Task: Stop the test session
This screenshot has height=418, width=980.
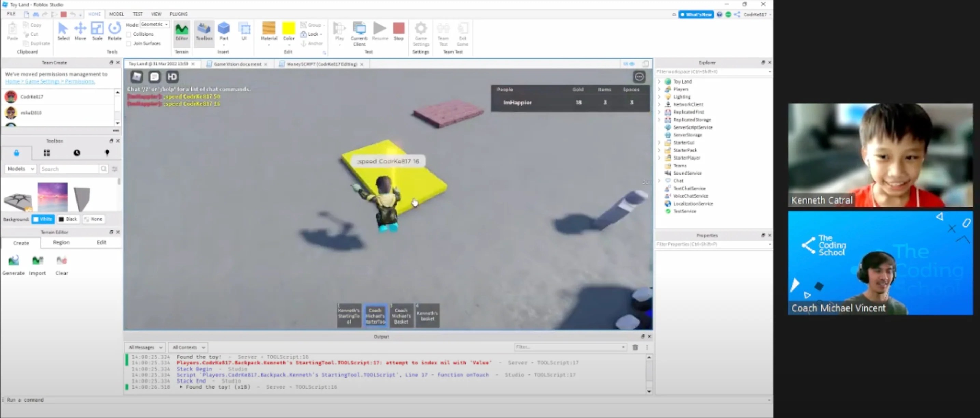Action: pyautogui.click(x=399, y=30)
